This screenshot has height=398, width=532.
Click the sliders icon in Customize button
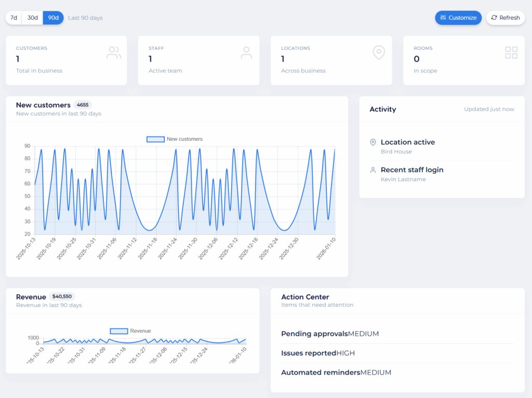coord(443,18)
